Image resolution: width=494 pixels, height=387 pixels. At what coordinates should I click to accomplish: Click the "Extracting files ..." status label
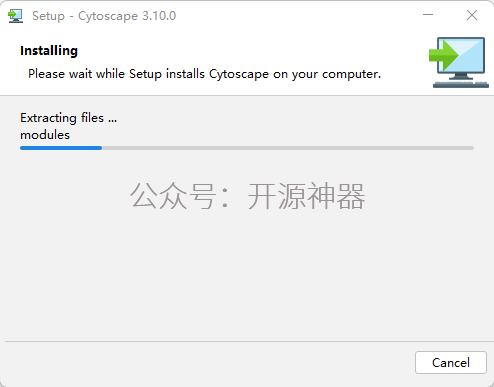(68, 118)
